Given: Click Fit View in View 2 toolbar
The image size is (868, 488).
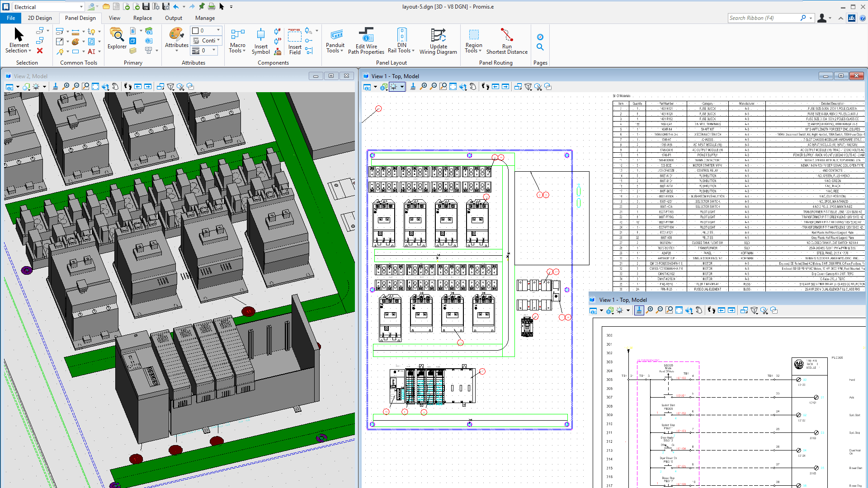Looking at the screenshot, I should (x=95, y=87).
